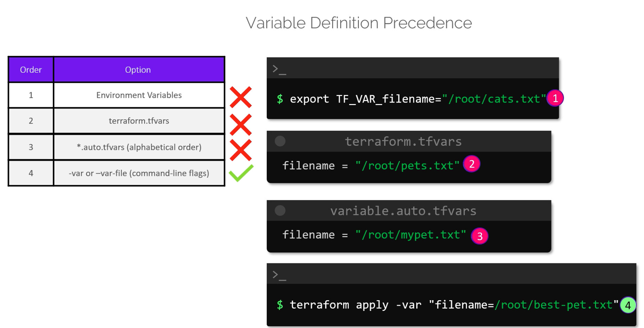Click the green circle badge numbered 4

[628, 305]
